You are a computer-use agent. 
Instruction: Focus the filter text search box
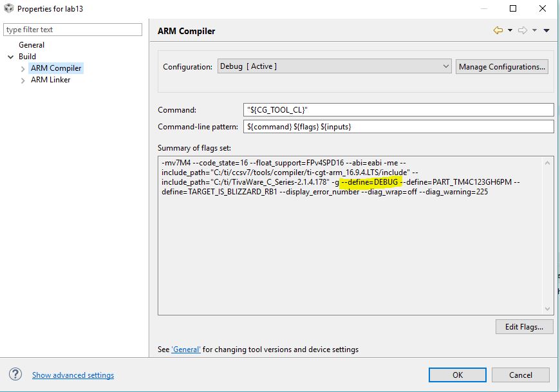point(73,30)
